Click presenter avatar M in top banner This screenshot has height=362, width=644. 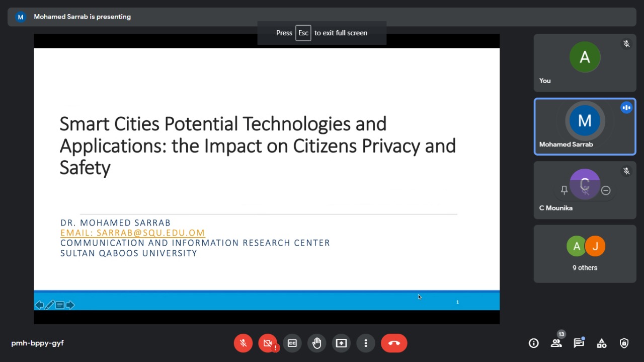click(21, 17)
